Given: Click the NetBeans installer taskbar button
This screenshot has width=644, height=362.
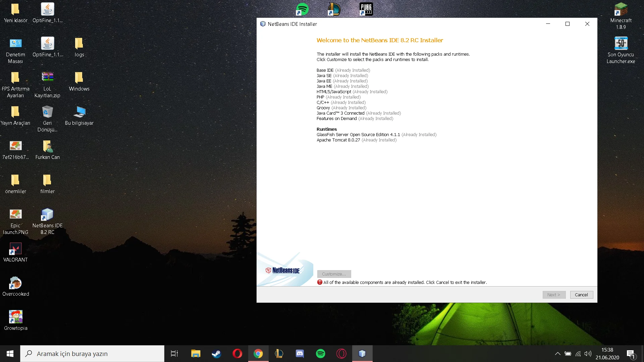Looking at the screenshot, I should [362, 354].
